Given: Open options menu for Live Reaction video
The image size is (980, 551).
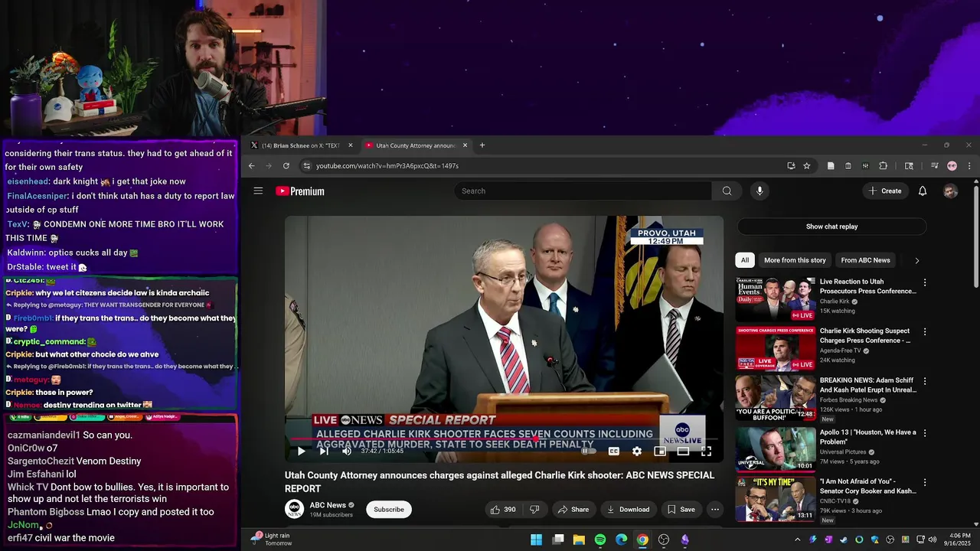Looking at the screenshot, I should [x=924, y=282].
